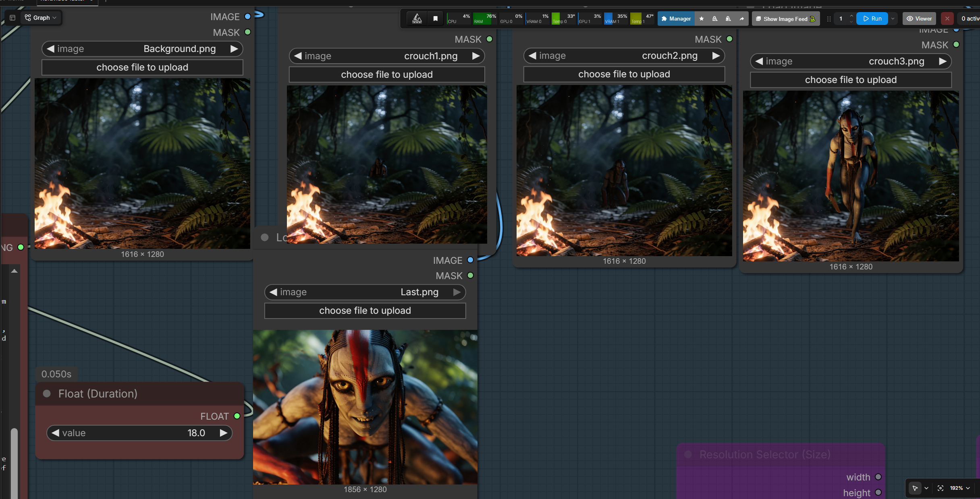Screen dimensions: 980x499
Task: Click the scroll-up arrow on the left node
Action: pos(15,271)
